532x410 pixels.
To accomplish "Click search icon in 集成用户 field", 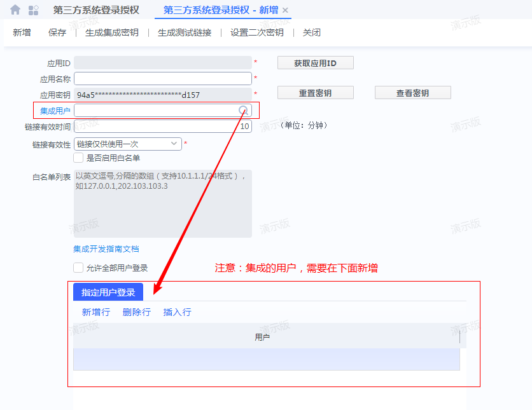I will pos(243,111).
